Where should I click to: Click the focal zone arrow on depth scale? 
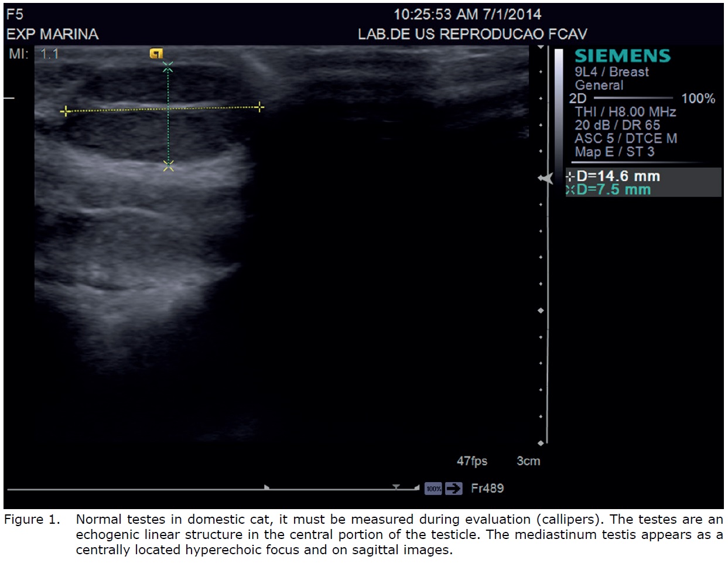coord(545,178)
